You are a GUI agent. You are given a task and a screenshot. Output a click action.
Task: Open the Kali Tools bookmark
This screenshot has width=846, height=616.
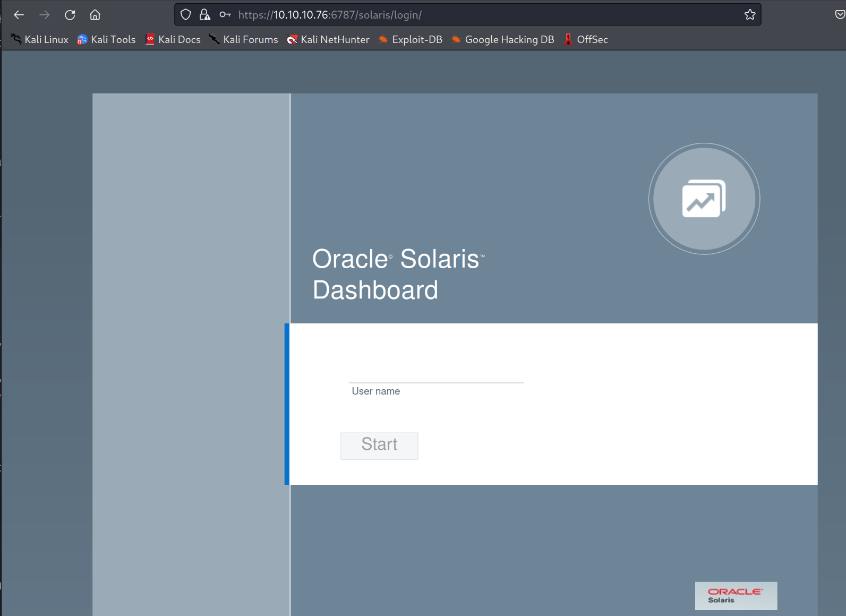[106, 39]
